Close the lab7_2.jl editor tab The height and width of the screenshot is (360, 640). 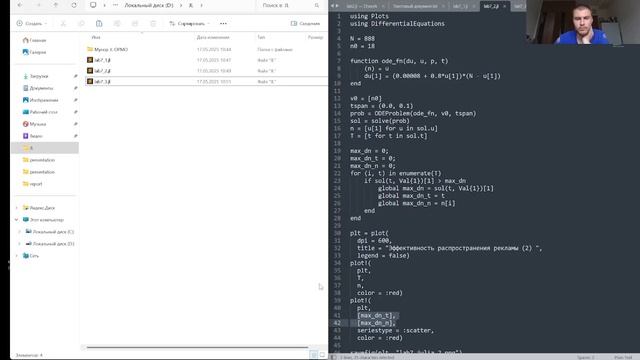[x=505, y=6]
